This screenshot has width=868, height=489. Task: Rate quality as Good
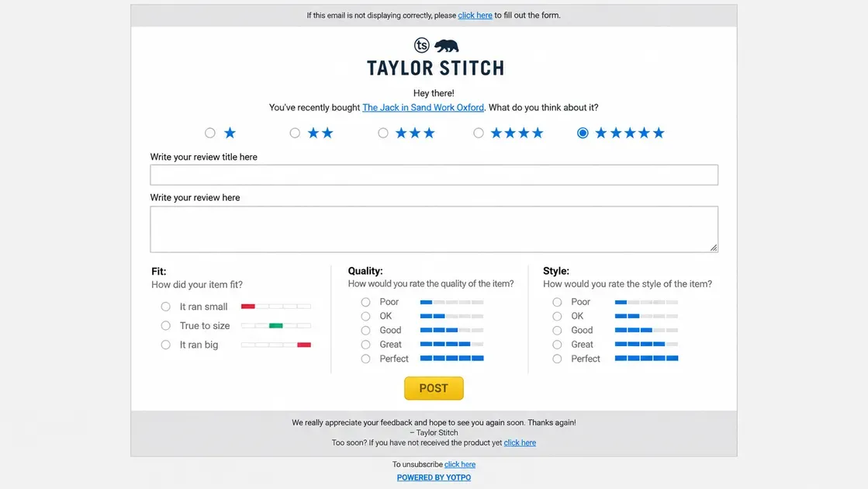coord(365,331)
